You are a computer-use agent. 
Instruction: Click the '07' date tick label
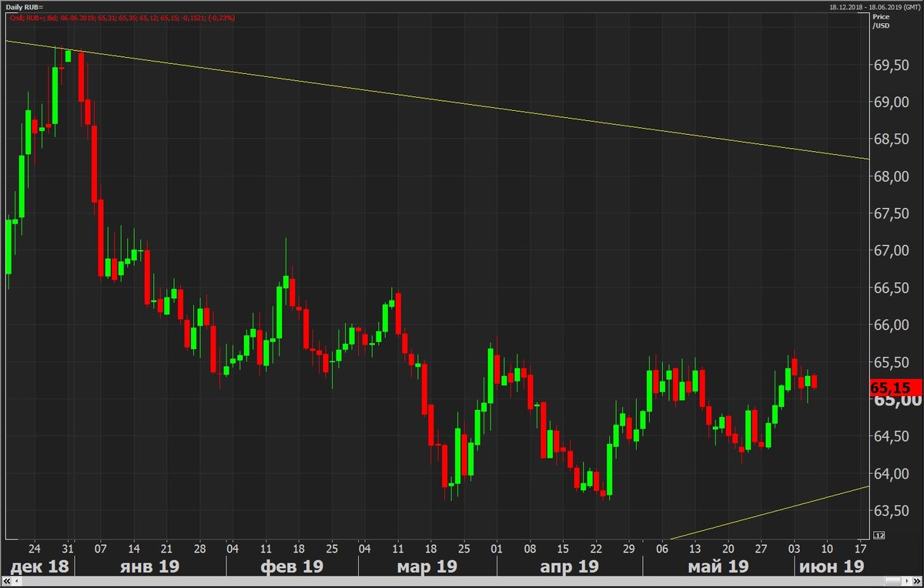(101, 549)
